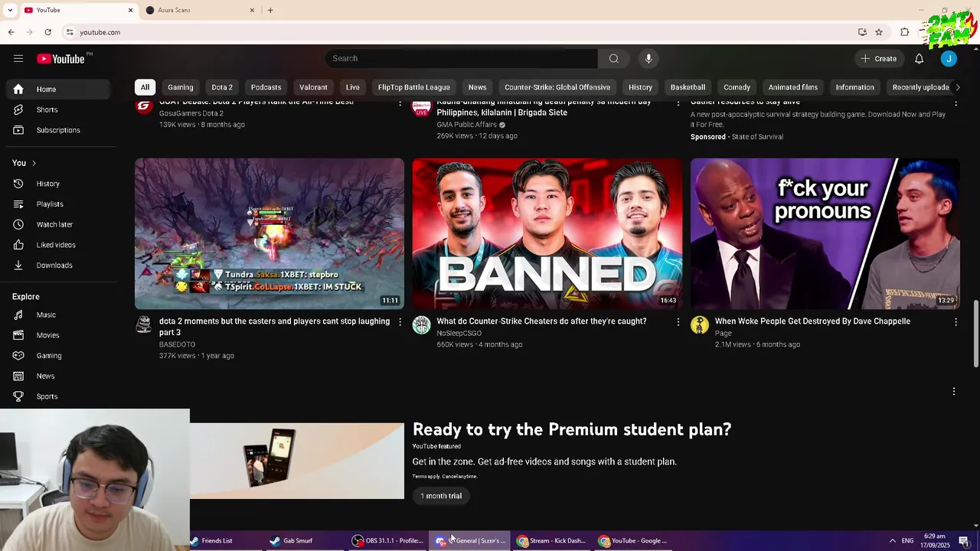Show hidden system tray icons
This screenshot has height=551, width=980.
892,541
